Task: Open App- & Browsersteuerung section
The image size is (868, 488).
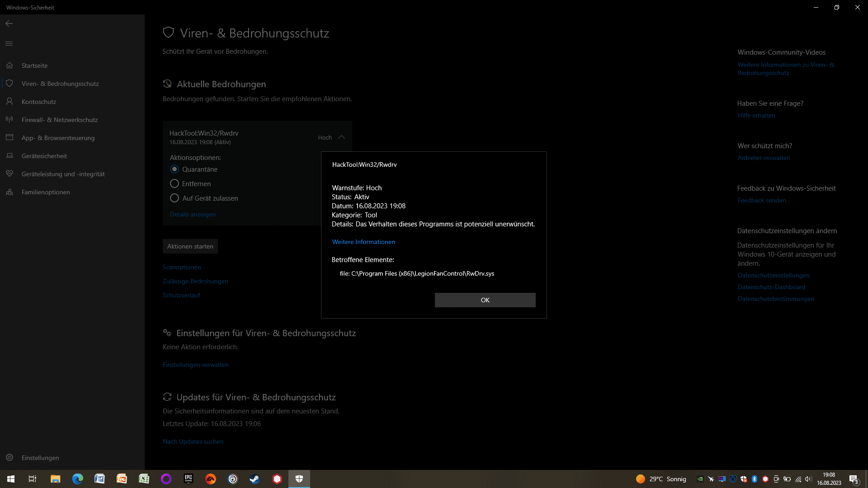Action: point(58,138)
